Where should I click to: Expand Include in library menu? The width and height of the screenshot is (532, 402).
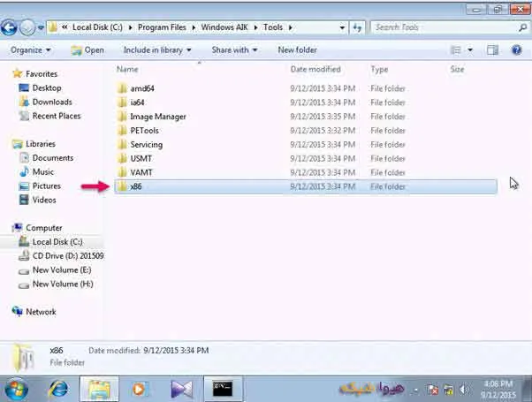157,50
